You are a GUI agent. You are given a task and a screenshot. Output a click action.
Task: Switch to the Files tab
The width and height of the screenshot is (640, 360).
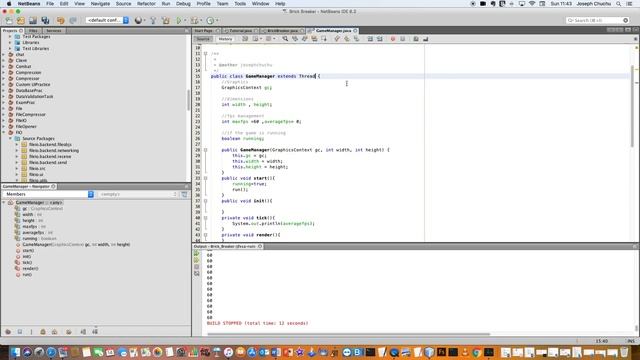pos(33,31)
